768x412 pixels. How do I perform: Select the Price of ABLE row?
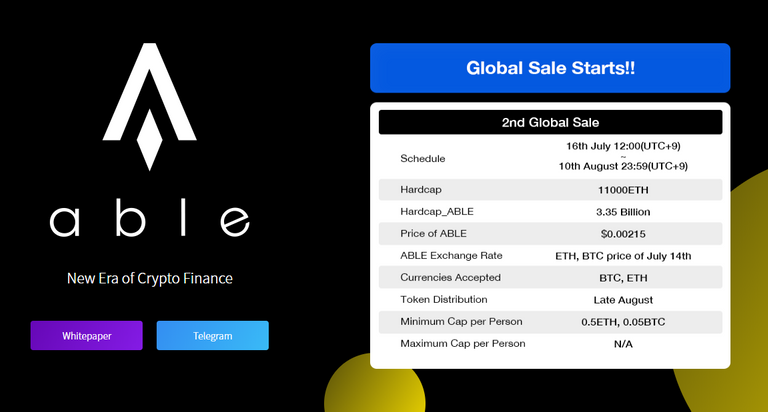pos(550,234)
